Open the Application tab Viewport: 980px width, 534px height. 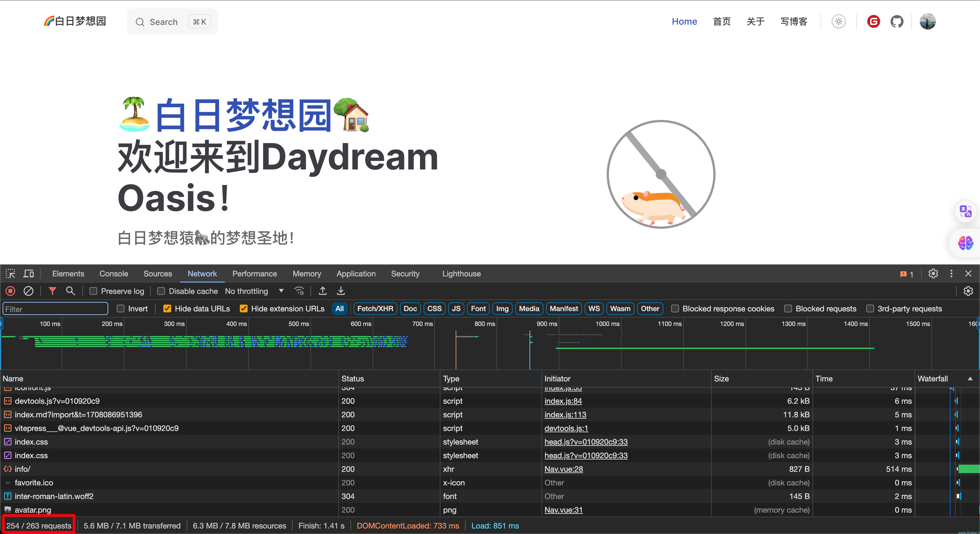click(x=356, y=274)
